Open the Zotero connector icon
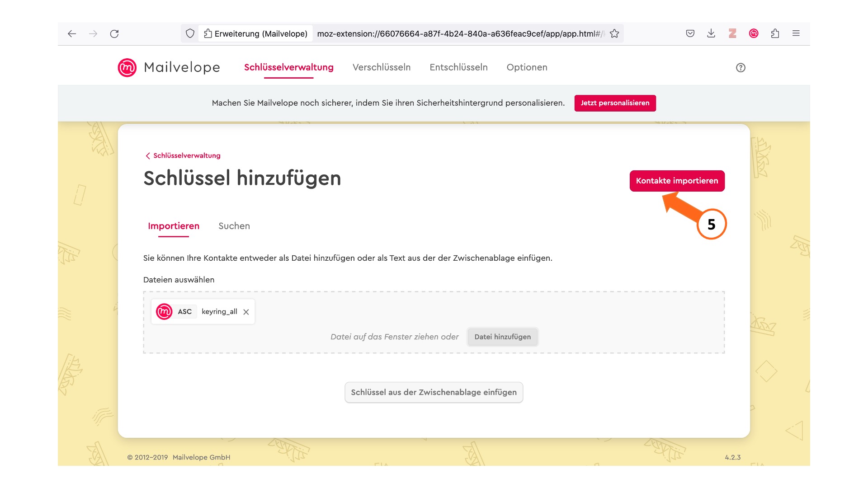Viewport: 868px width, 488px height. click(x=732, y=33)
